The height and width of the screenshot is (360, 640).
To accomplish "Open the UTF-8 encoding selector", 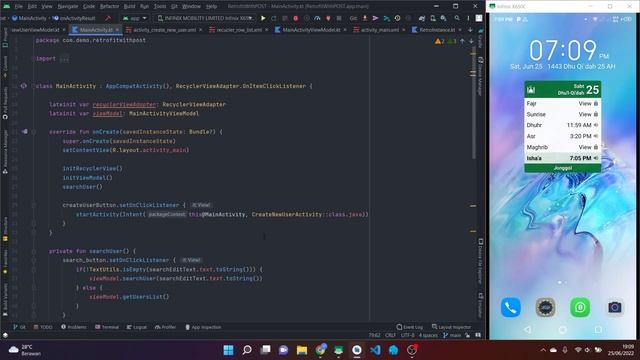I will click(407, 335).
